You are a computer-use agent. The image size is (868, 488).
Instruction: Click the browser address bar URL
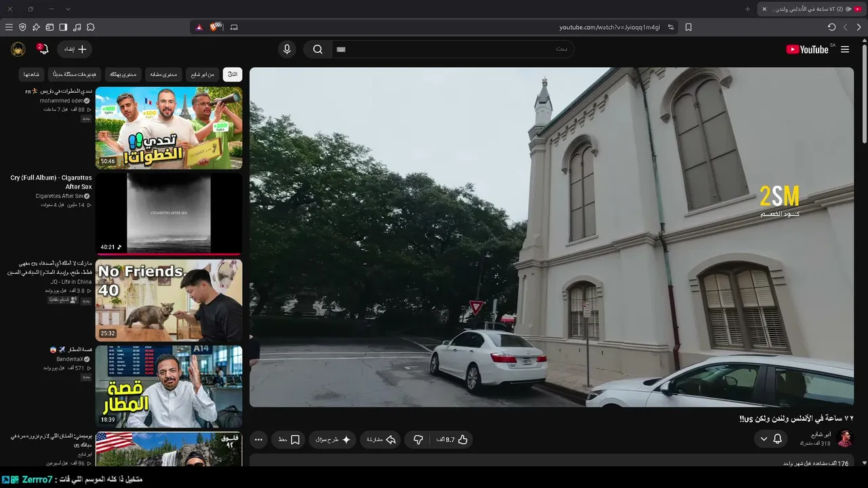point(610,27)
